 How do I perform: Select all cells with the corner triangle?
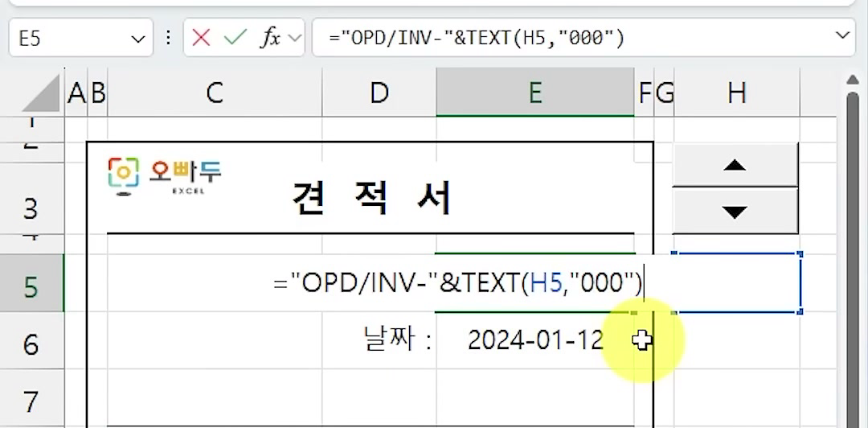[x=40, y=93]
